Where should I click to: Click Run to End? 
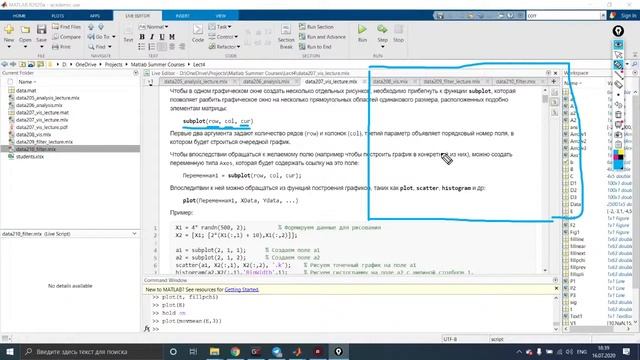click(315, 47)
